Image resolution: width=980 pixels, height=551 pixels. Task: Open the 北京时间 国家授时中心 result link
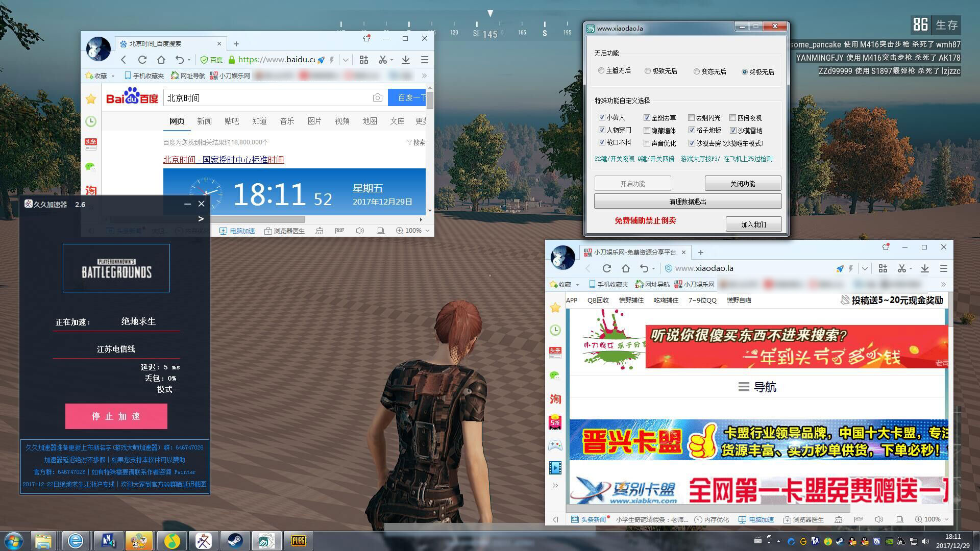[224, 160]
